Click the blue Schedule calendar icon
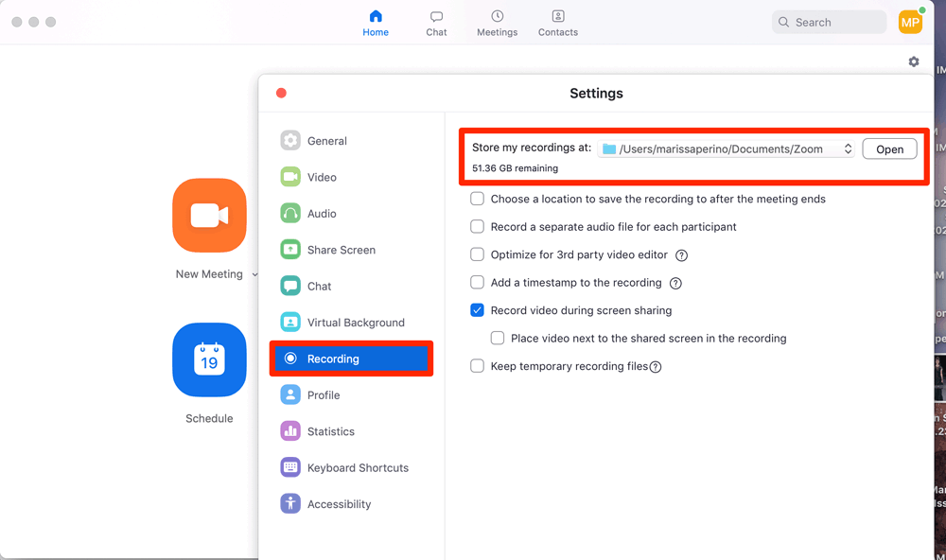 (209, 359)
